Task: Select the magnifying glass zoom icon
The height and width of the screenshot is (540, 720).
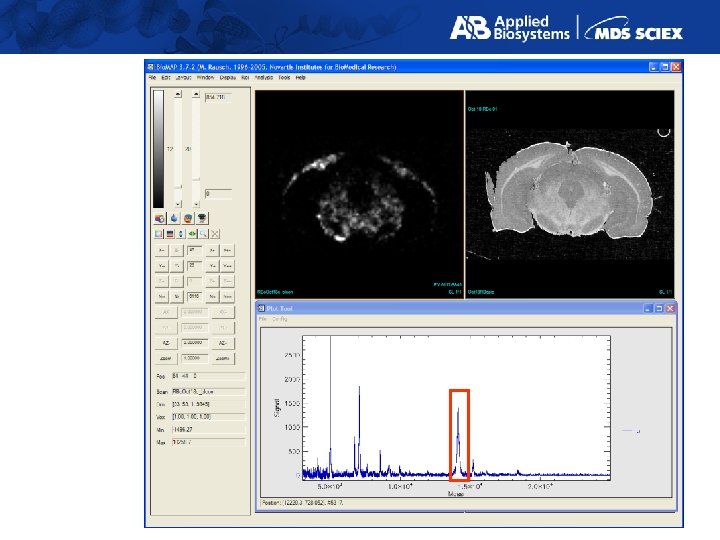Action: (205, 233)
